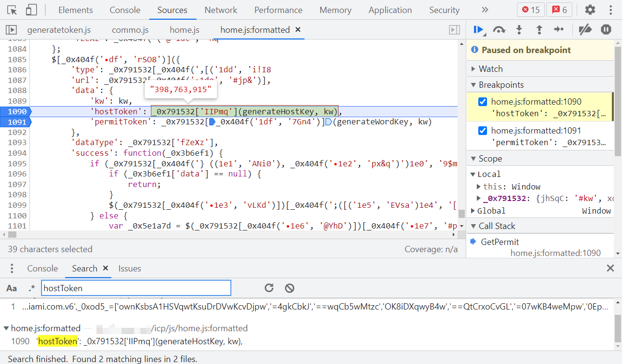The width and height of the screenshot is (622, 364).
Task: Close the bottom drawer
Action: (610, 269)
